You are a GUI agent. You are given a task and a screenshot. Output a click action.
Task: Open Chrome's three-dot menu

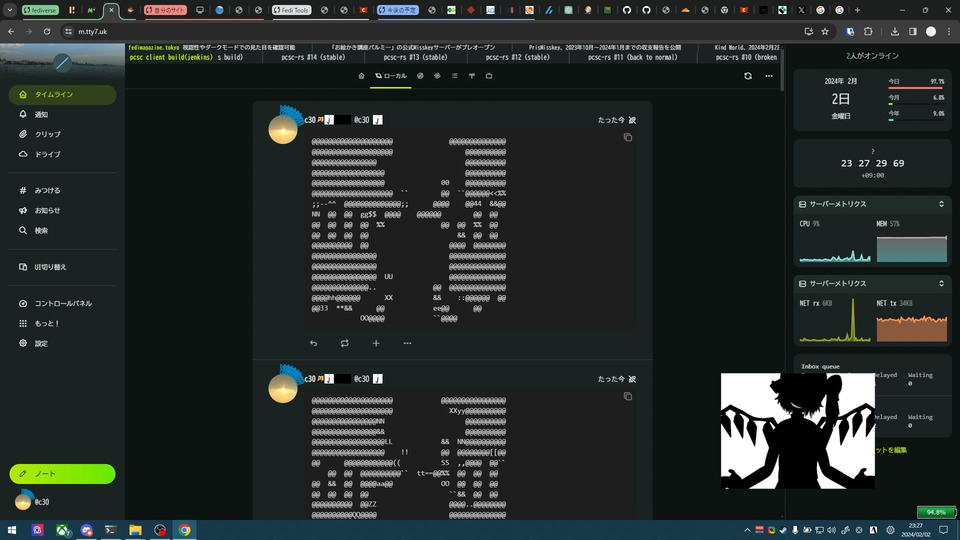[x=950, y=31]
